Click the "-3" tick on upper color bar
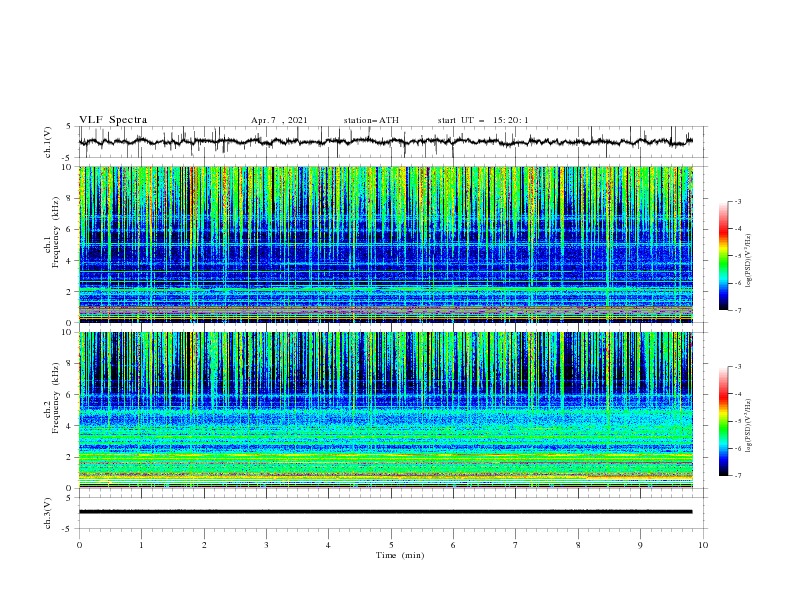The width and height of the screenshot is (792, 612). (x=737, y=202)
